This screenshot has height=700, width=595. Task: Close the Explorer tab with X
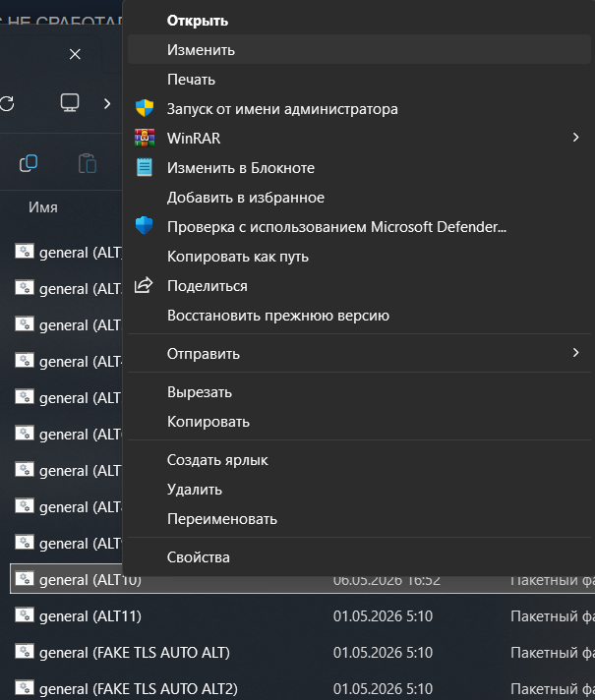click(x=75, y=54)
